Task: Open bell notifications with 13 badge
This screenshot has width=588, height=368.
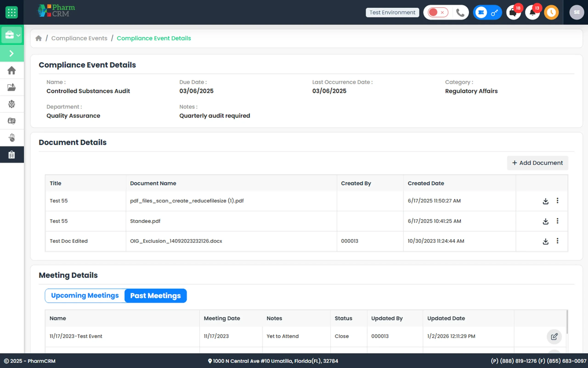Action: point(532,12)
